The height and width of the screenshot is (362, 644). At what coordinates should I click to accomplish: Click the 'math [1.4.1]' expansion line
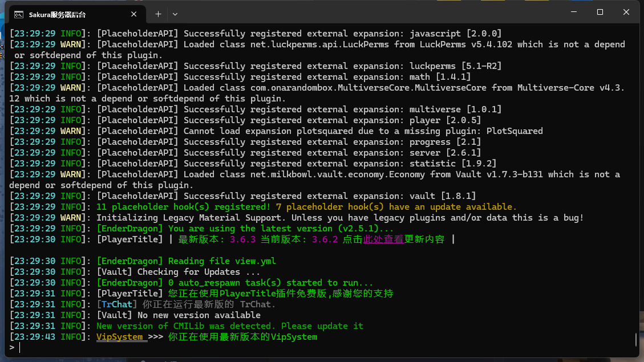coord(240,77)
